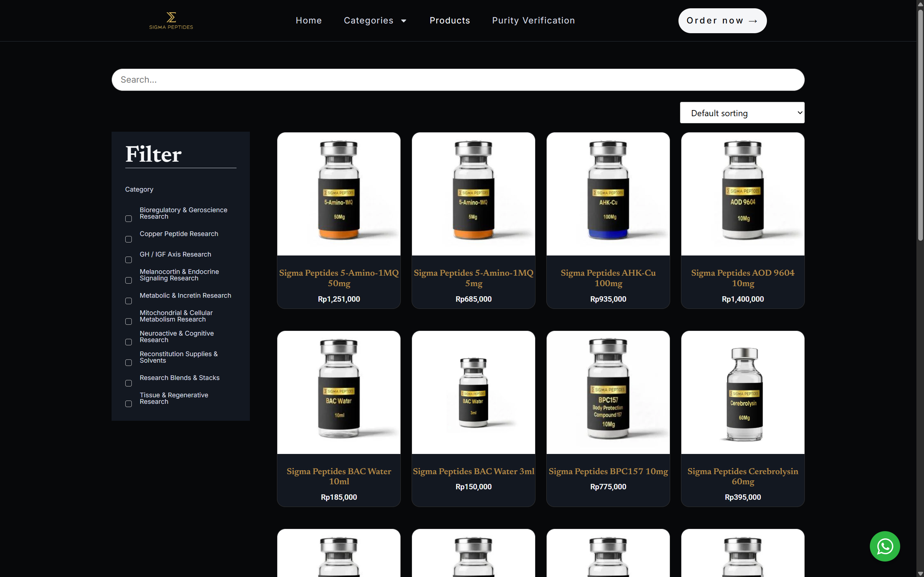Click the Sigma Peptides logo
Viewport: 924px width, 577px height.
171,21
